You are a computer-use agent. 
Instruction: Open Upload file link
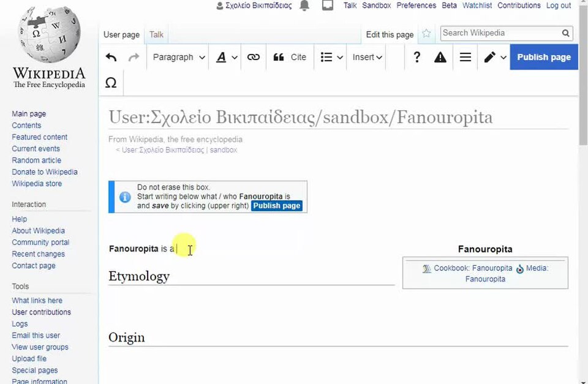pyautogui.click(x=29, y=358)
